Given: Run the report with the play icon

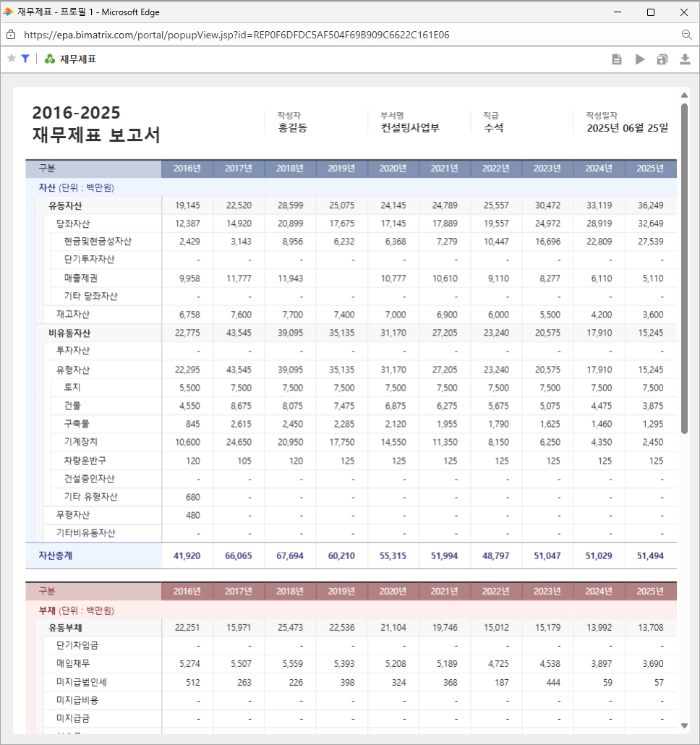Looking at the screenshot, I should point(640,59).
